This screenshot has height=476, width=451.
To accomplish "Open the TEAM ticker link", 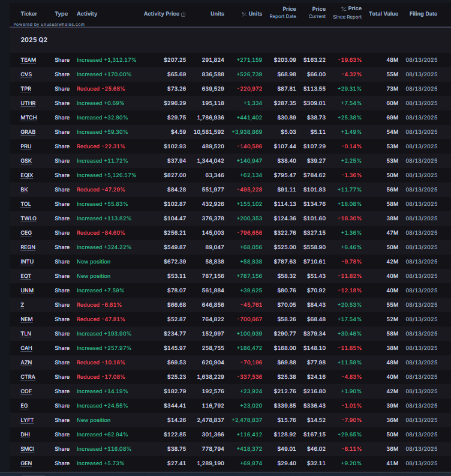I will click(x=28, y=60).
